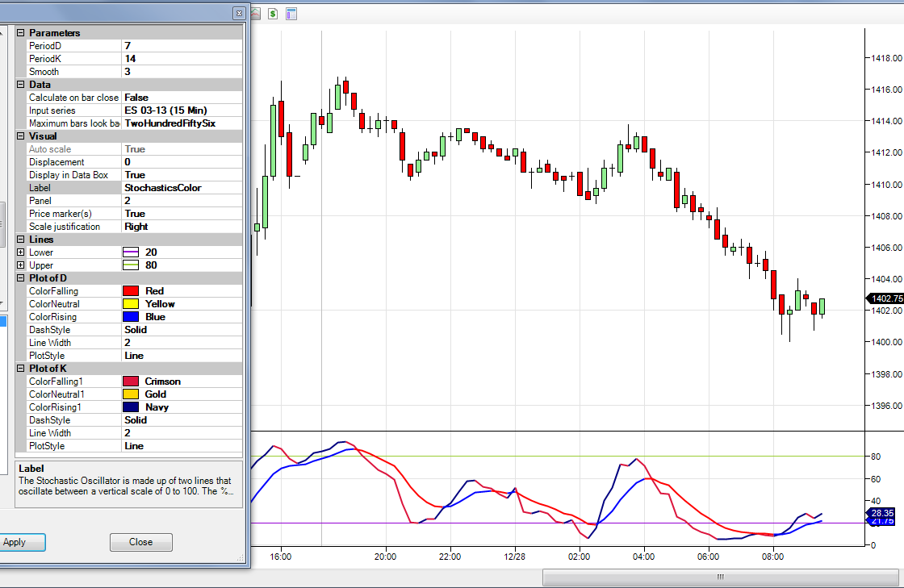Select the ColorFalling Red color swatch
904x588 pixels.
(x=131, y=291)
